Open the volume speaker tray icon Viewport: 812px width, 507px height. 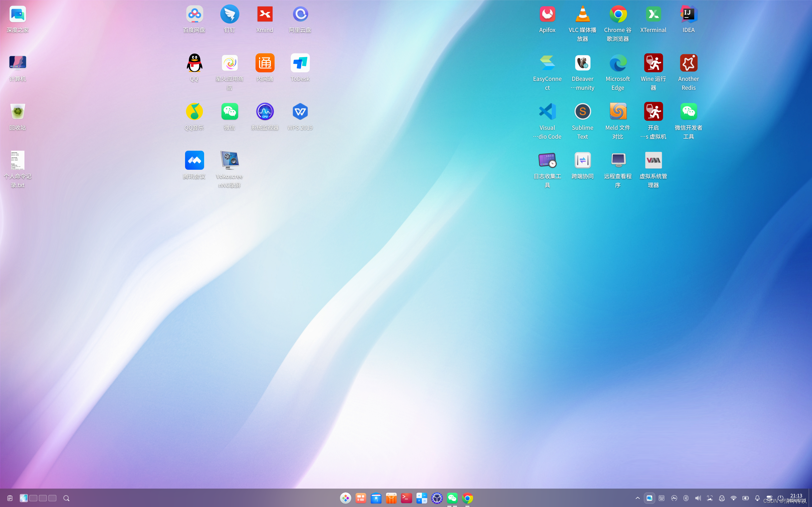click(698, 498)
